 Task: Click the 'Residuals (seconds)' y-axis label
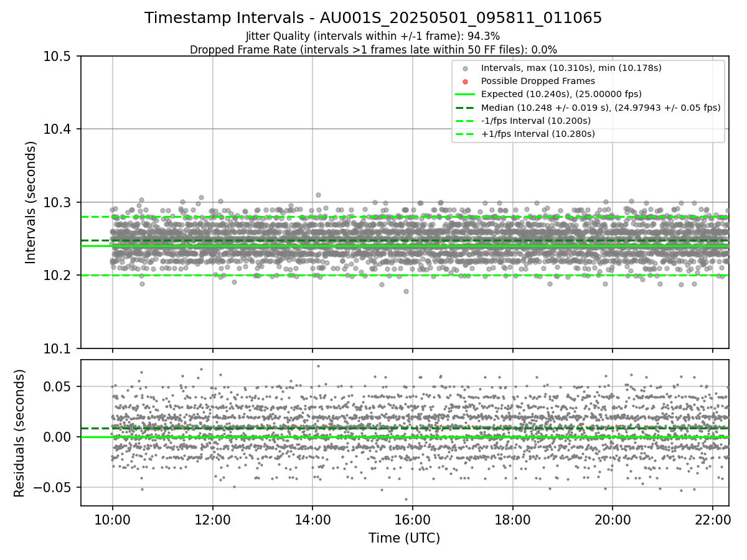19,432
